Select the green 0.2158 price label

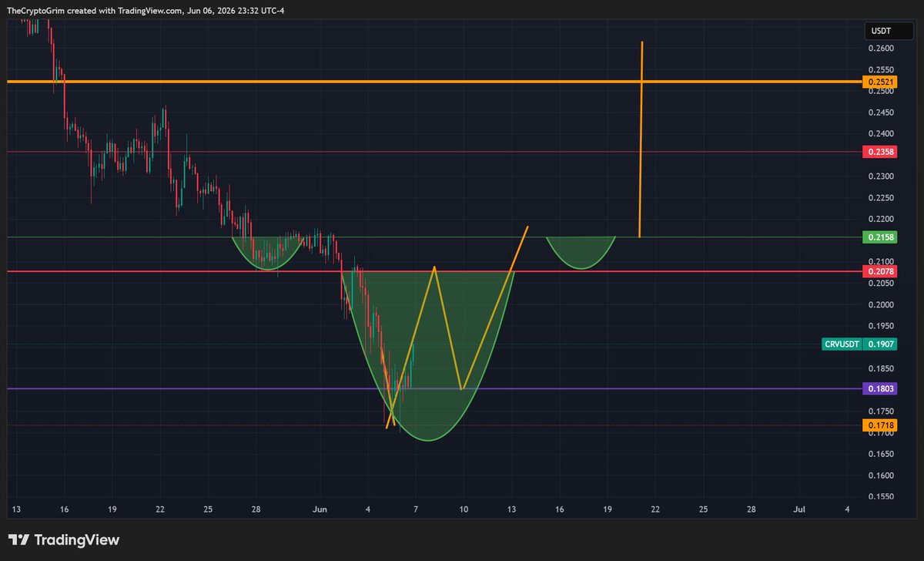click(x=880, y=238)
